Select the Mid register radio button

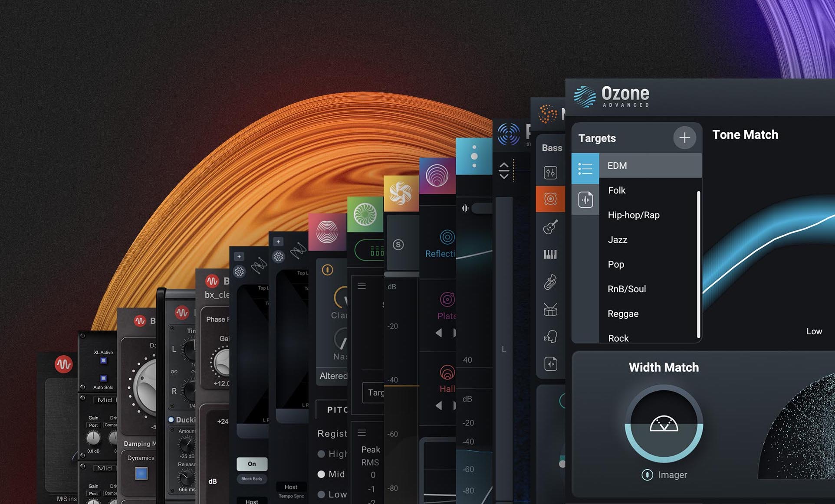(x=321, y=474)
